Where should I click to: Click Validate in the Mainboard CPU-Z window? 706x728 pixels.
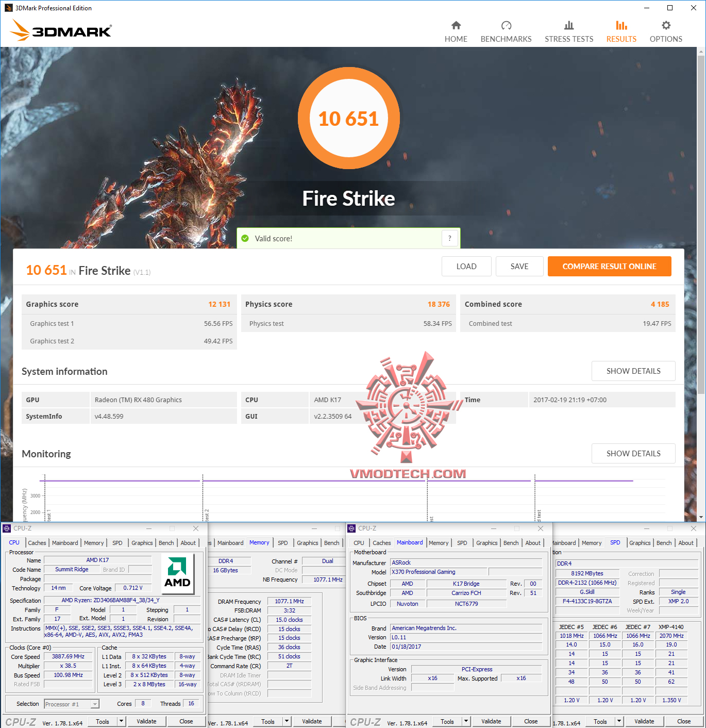click(491, 721)
